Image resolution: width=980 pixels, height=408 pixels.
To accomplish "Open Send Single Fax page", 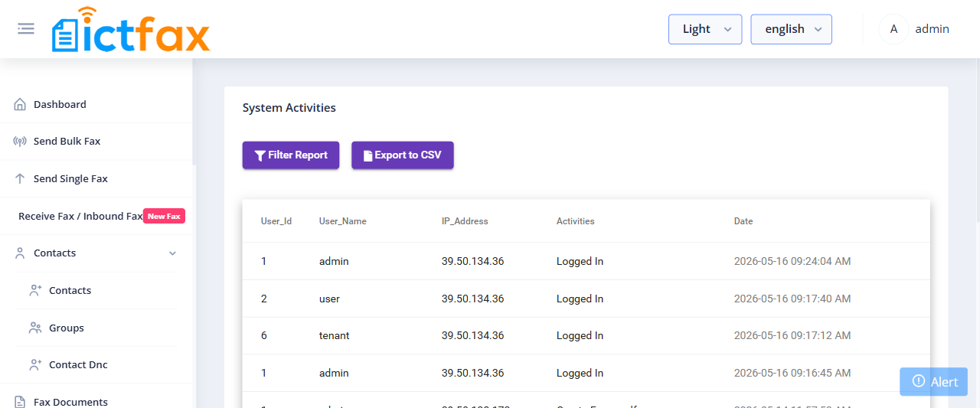I will [70, 178].
